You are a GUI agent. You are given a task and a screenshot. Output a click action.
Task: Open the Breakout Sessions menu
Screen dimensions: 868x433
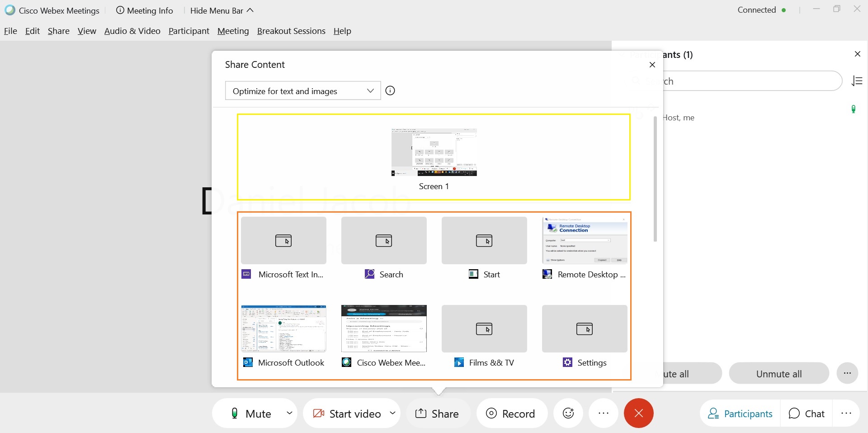pos(291,31)
